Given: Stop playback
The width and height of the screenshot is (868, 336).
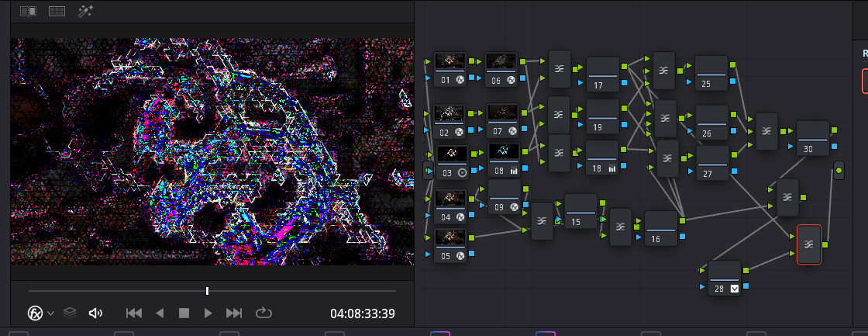Looking at the screenshot, I should [184, 313].
